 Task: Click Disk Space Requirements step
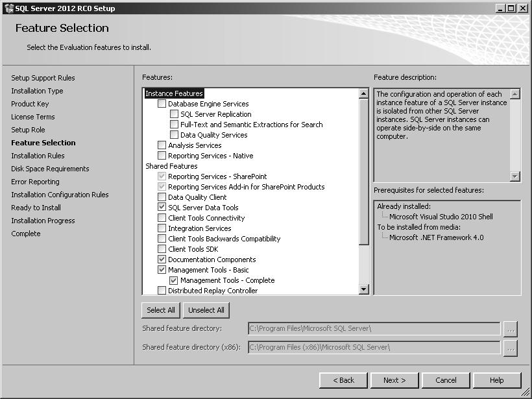(x=50, y=169)
